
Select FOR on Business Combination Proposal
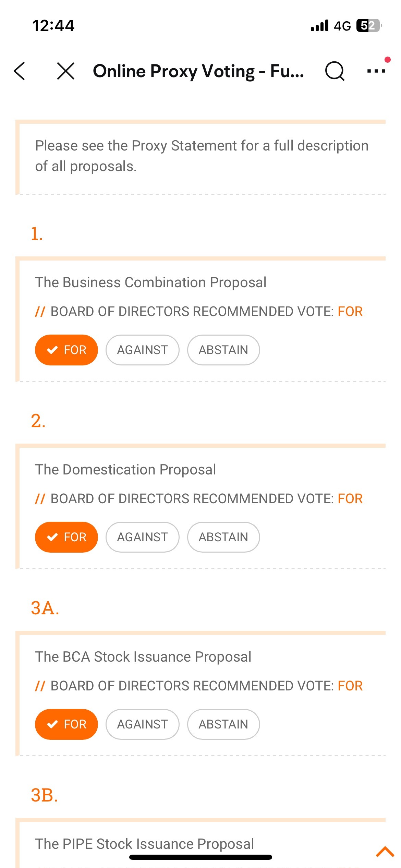[x=66, y=350]
